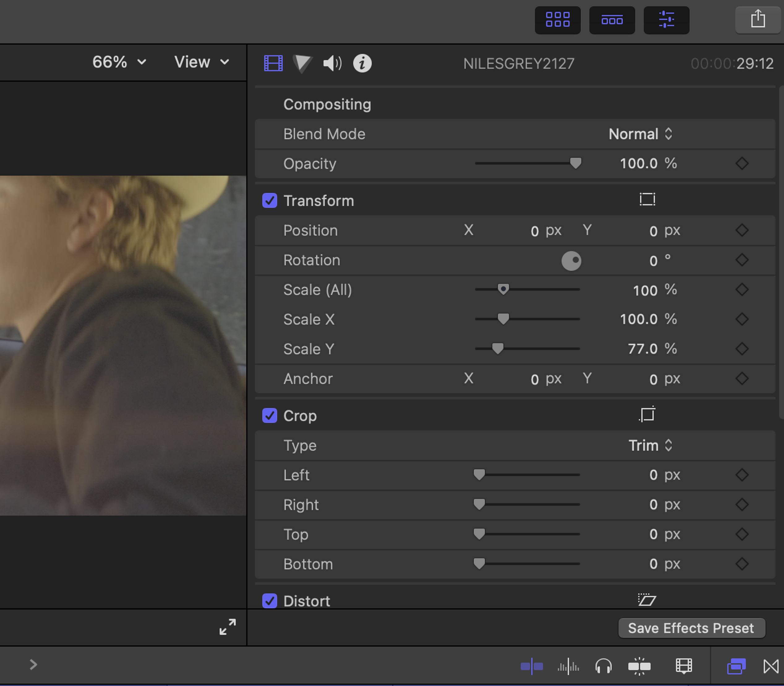784x686 pixels.
Task: Open the Video inspector tab
Action: tap(273, 63)
